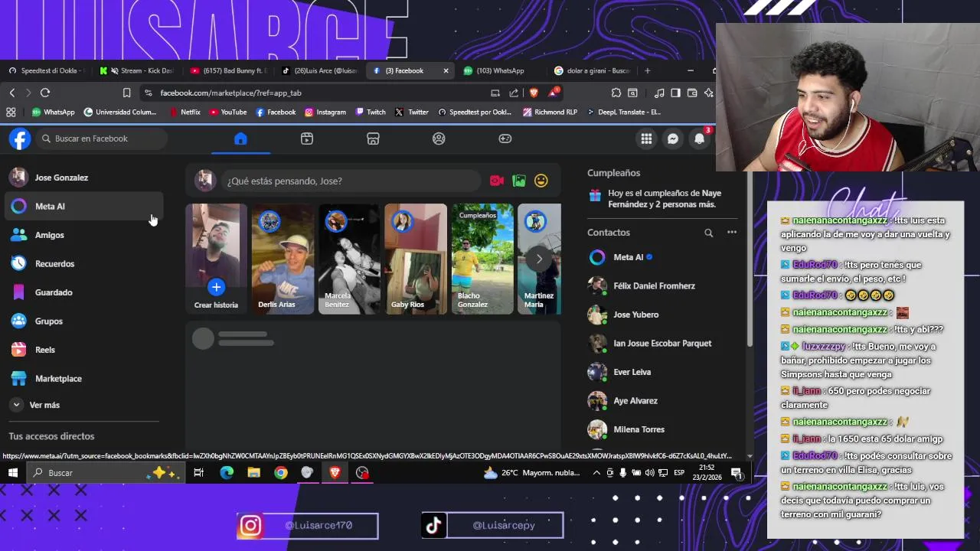This screenshot has width=980, height=551.
Task: Switch to the Luis Arce TikTok tab
Action: [319, 70]
